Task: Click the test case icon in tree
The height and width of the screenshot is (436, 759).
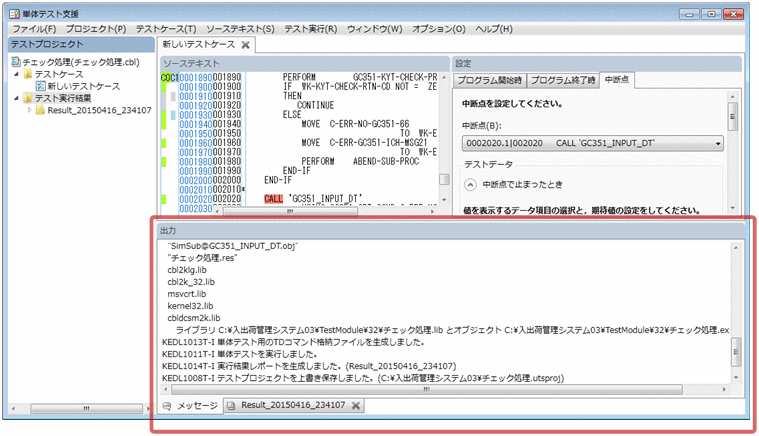Action: coord(41,86)
